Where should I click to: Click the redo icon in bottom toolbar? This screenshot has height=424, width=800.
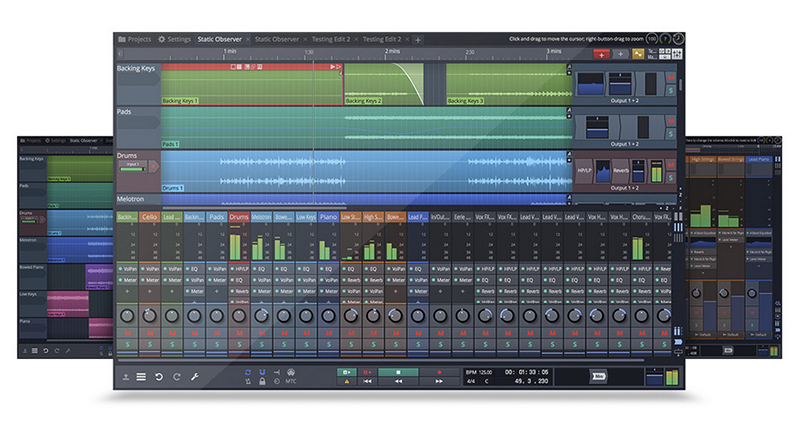(176, 376)
